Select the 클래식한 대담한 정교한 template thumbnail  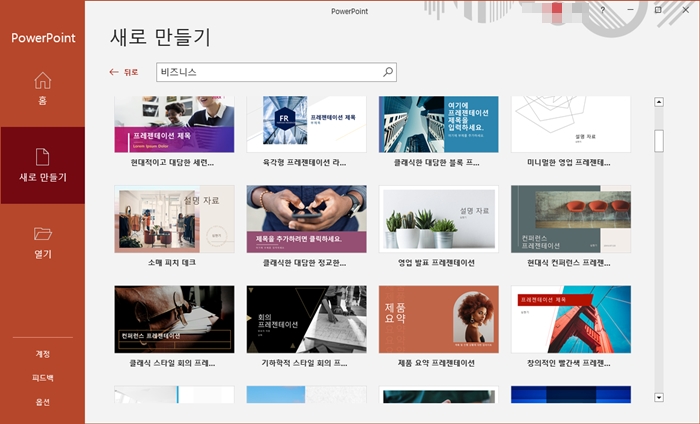(306, 219)
